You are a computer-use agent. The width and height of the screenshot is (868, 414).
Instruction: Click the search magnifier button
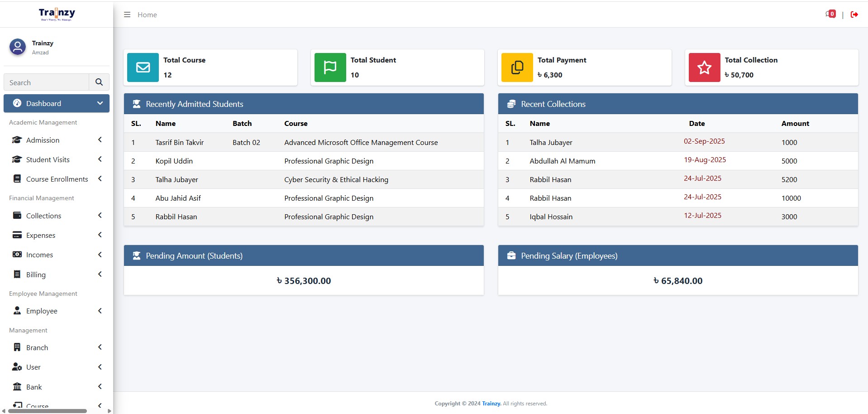(99, 82)
